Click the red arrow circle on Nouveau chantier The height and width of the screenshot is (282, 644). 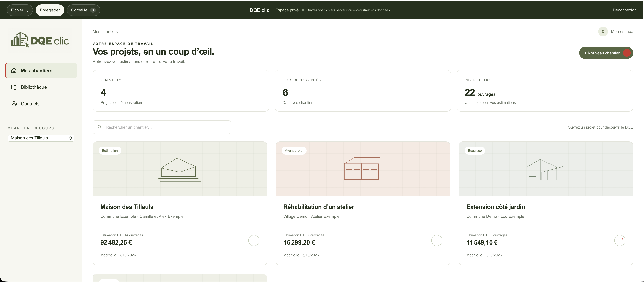(x=627, y=53)
